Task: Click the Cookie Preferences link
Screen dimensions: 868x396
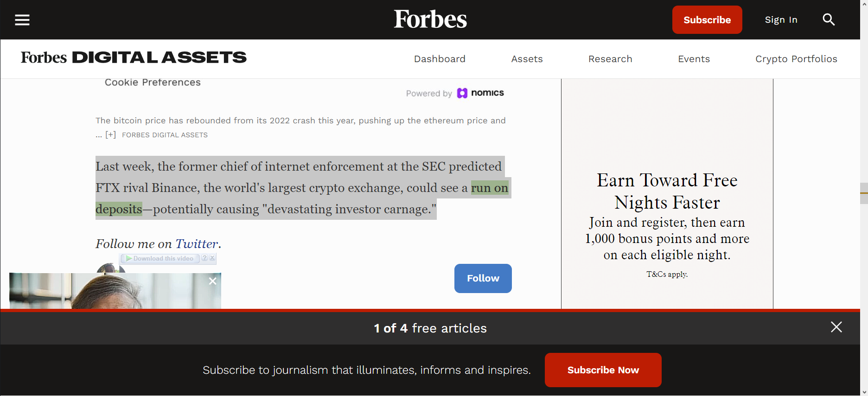Action: [153, 83]
